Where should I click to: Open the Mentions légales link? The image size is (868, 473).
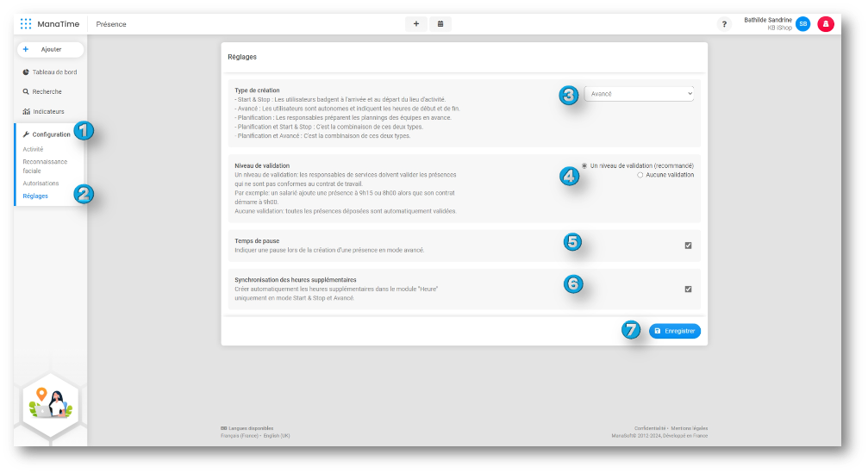pyautogui.click(x=690, y=428)
